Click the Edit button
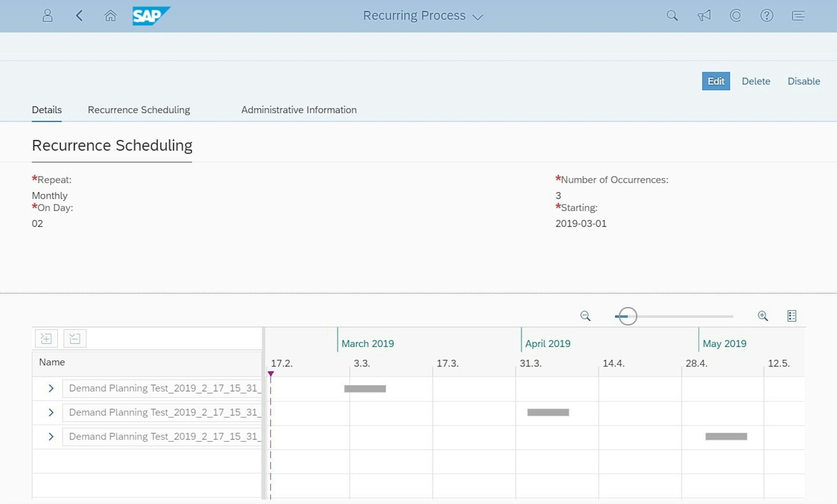Viewport: 837px width, 504px height. click(x=716, y=81)
